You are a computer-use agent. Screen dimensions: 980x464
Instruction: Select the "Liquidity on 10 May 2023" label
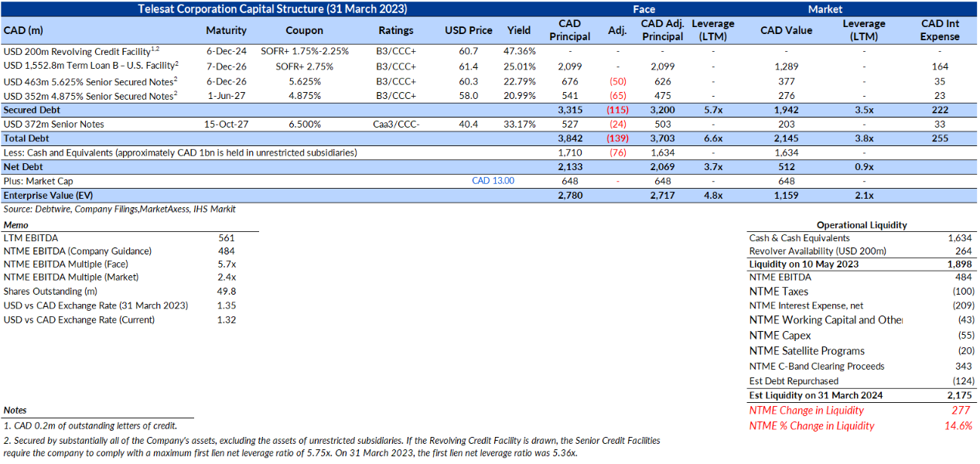804,264
